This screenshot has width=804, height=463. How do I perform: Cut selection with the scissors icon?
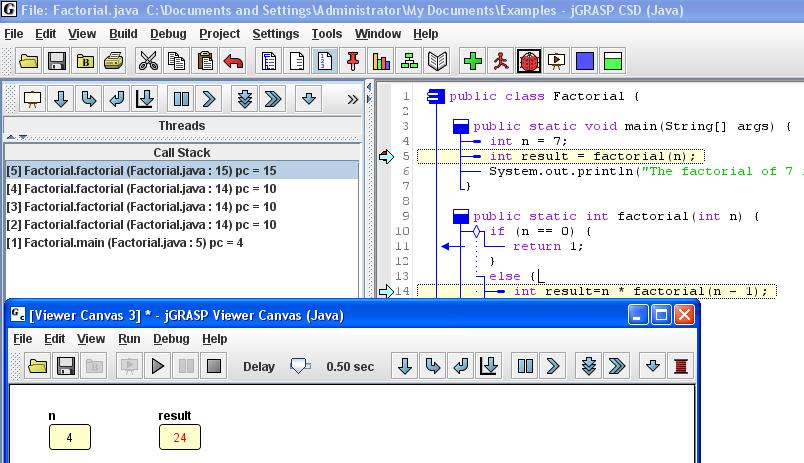pos(148,61)
